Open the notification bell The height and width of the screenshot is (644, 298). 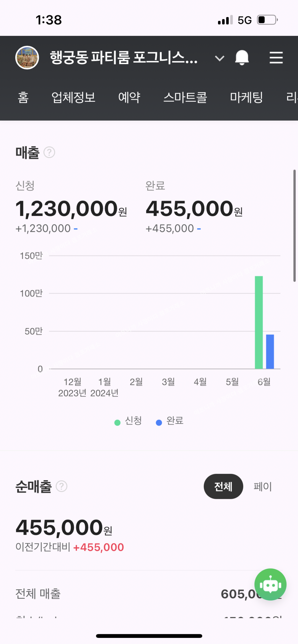(x=242, y=57)
